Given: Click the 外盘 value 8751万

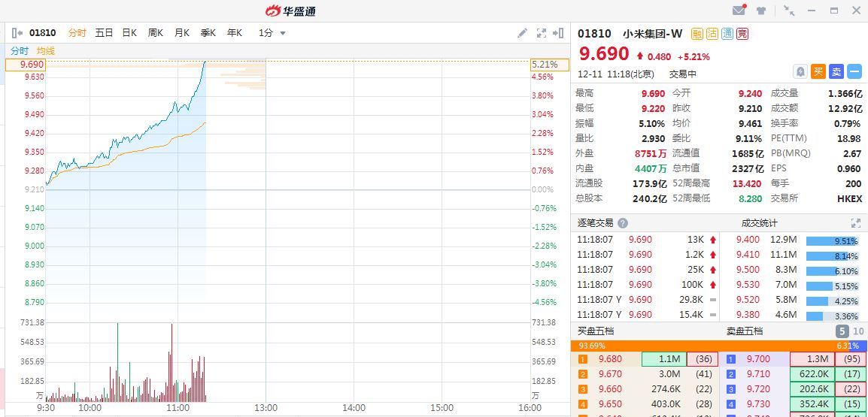Looking at the screenshot, I should (x=651, y=153).
